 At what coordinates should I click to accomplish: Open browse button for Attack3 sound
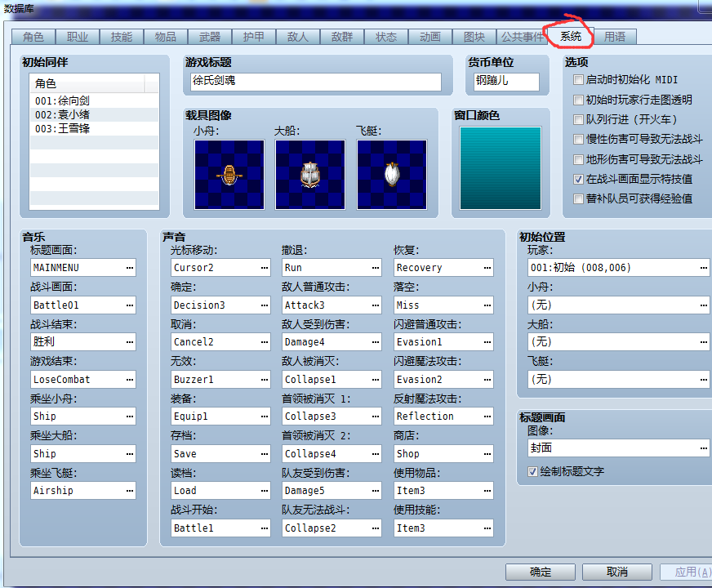click(x=376, y=305)
